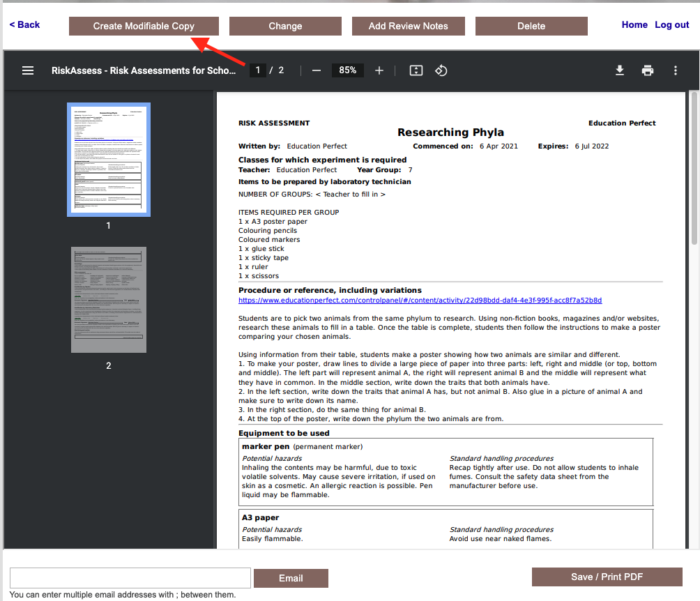Click '1 x A3 poster paper' item
Image resolution: width=700 pixels, height=601 pixels.
point(273,222)
